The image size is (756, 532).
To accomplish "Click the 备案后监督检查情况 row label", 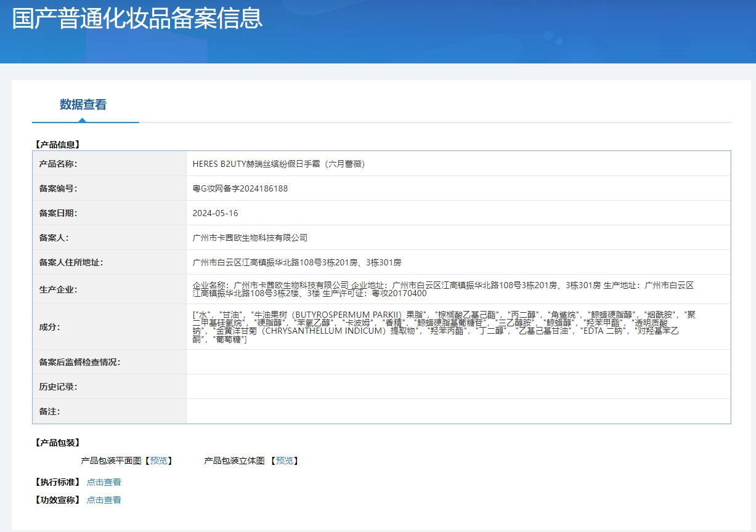I will [79, 362].
